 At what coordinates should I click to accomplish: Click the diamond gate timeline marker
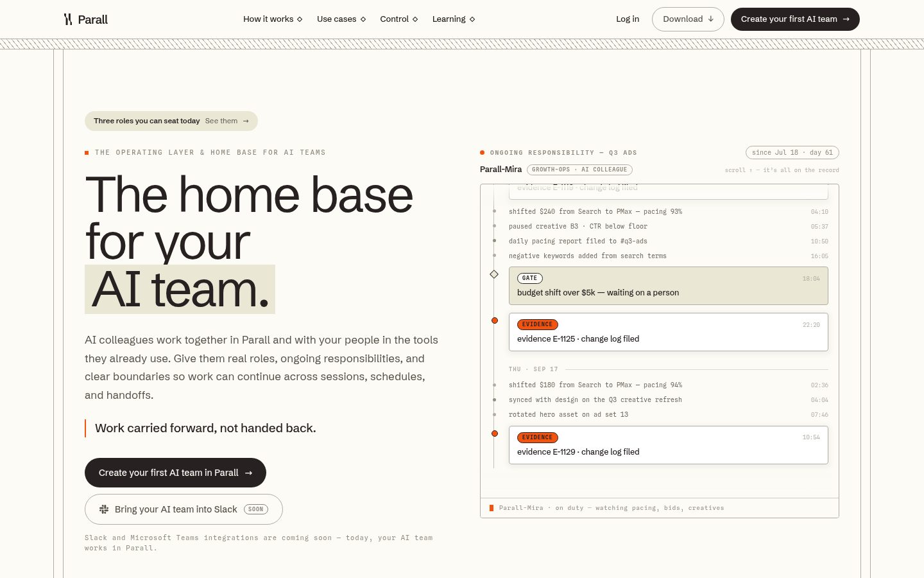click(494, 274)
